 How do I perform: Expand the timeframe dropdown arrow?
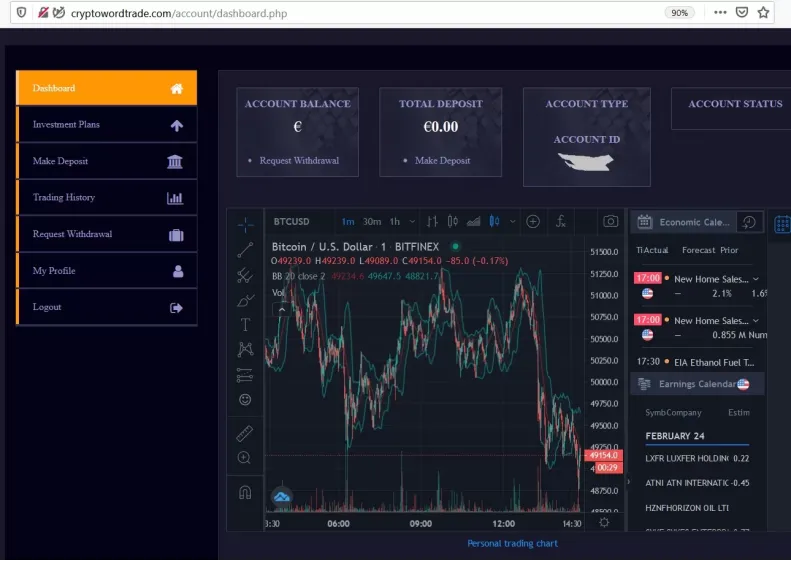tap(412, 221)
